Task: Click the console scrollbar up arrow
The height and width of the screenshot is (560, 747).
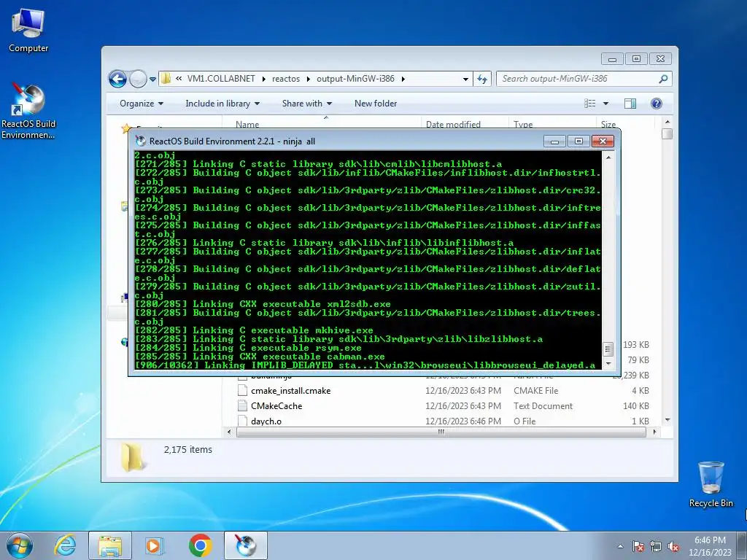Action: (608, 157)
